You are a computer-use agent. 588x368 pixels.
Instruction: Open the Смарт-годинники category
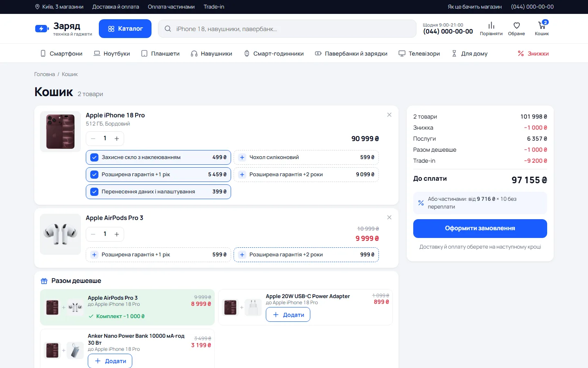(274, 54)
